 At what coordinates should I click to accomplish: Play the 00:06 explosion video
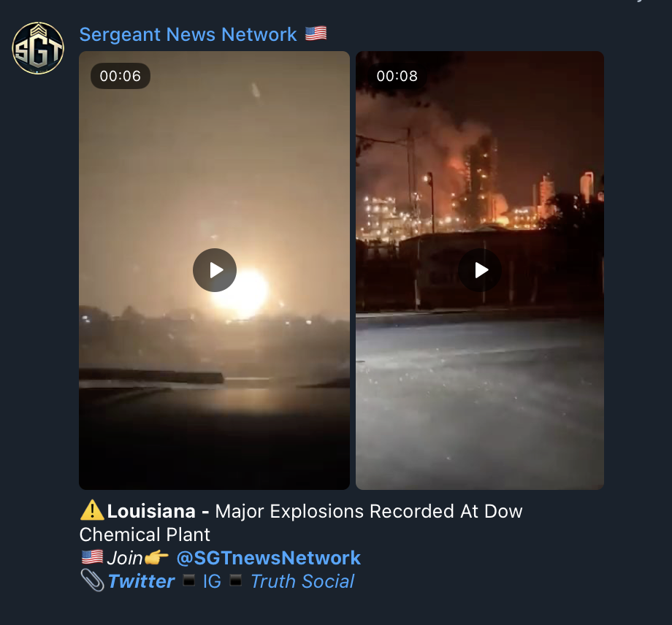tap(214, 270)
